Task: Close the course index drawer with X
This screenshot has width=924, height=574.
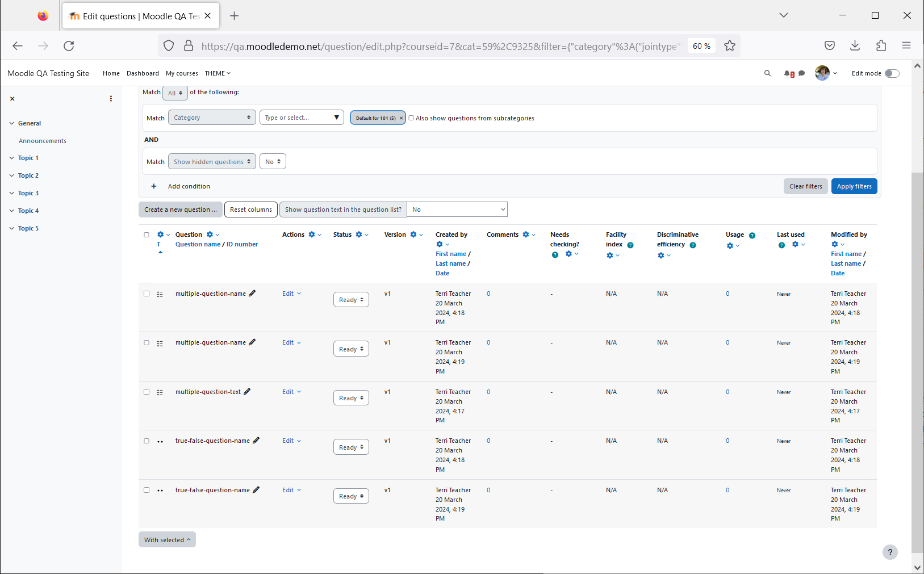Action: pyautogui.click(x=12, y=99)
